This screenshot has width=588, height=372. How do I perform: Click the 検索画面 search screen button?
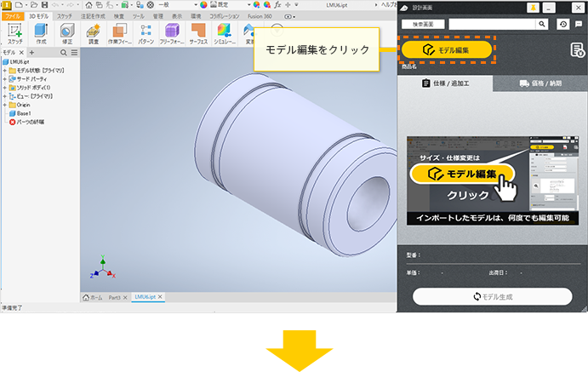[423, 25]
